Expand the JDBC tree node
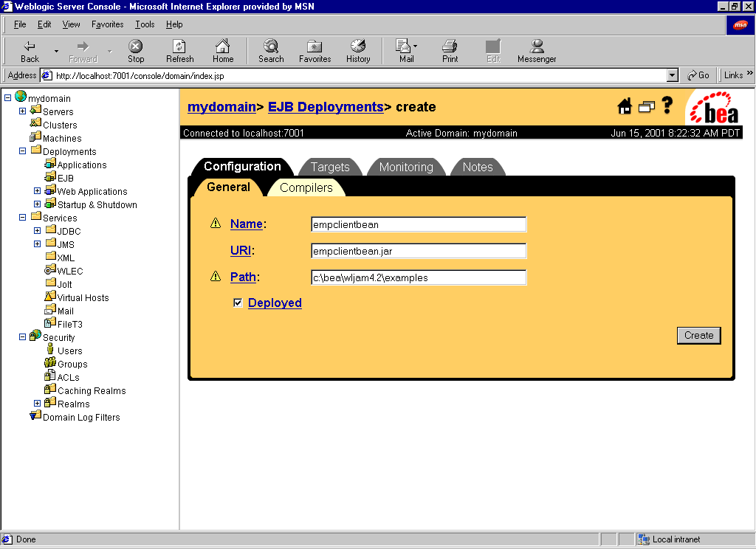This screenshot has height=549, width=756. point(37,231)
